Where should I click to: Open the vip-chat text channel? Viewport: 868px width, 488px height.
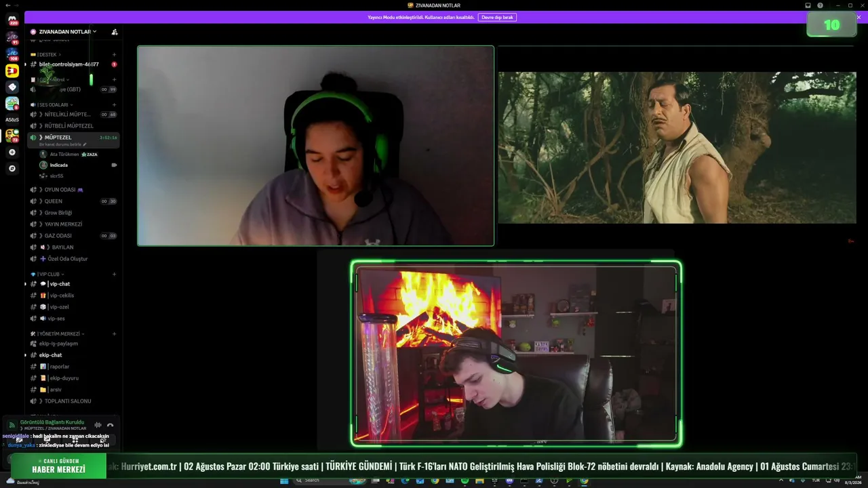click(x=73, y=284)
